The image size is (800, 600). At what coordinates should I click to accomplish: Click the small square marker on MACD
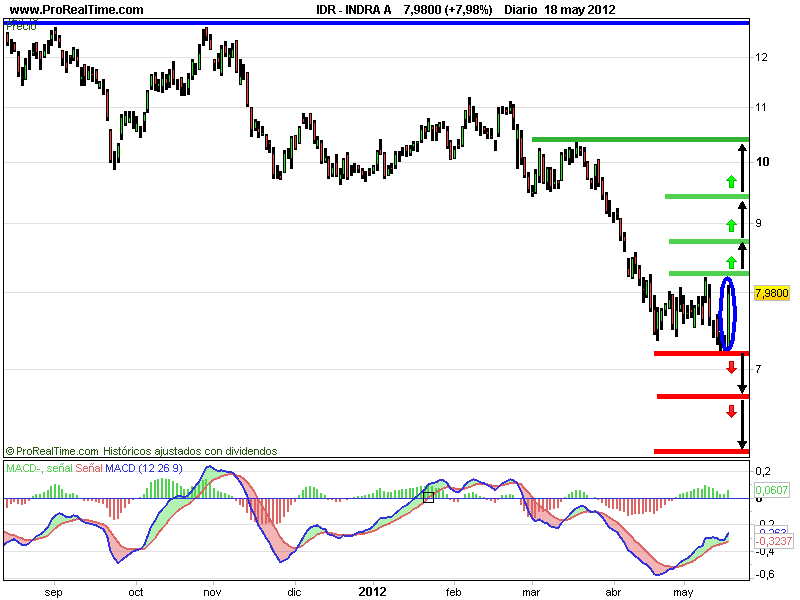pyautogui.click(x=429, y=497)
